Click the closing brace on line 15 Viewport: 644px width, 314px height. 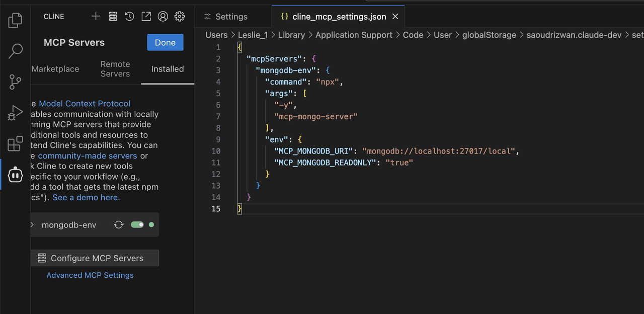(240, 209)
